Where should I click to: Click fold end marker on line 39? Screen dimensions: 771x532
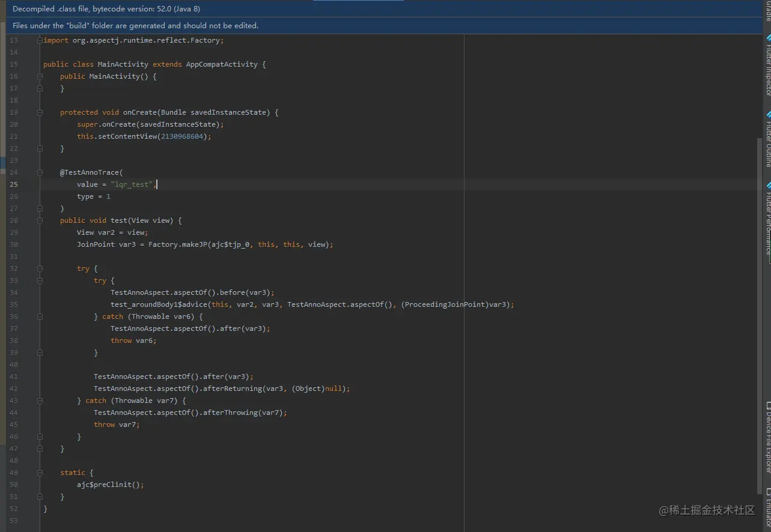pyautogui.click(x=40, y=352)
